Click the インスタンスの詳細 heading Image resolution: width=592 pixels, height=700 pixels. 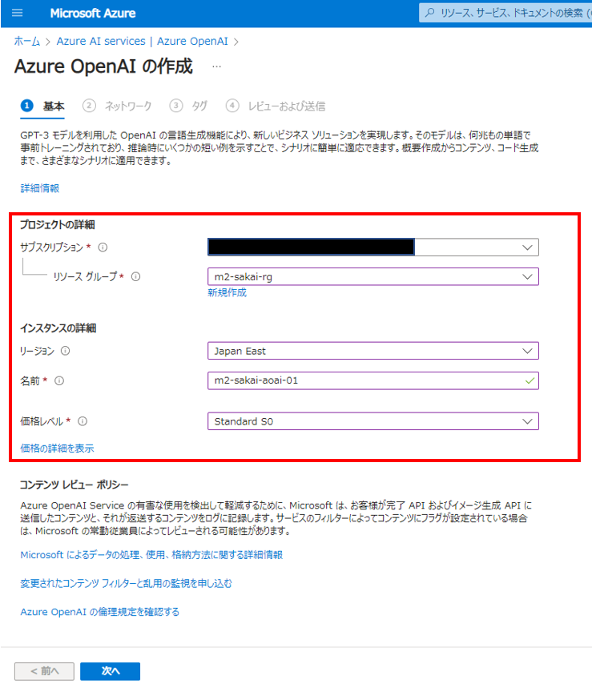(58, 328)
